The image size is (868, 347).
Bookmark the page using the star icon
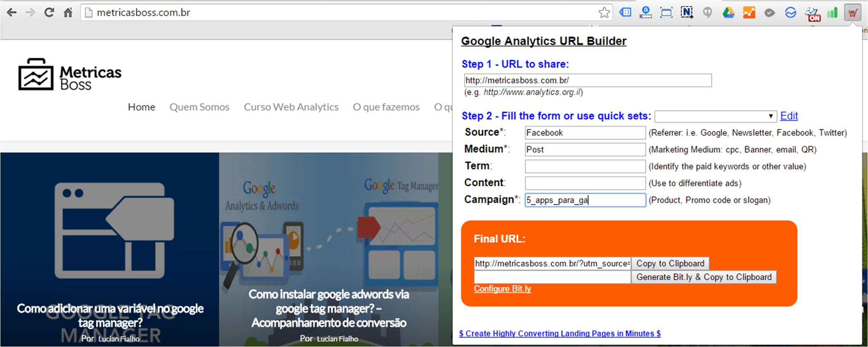pyautogui.click(x=604, y=12)
